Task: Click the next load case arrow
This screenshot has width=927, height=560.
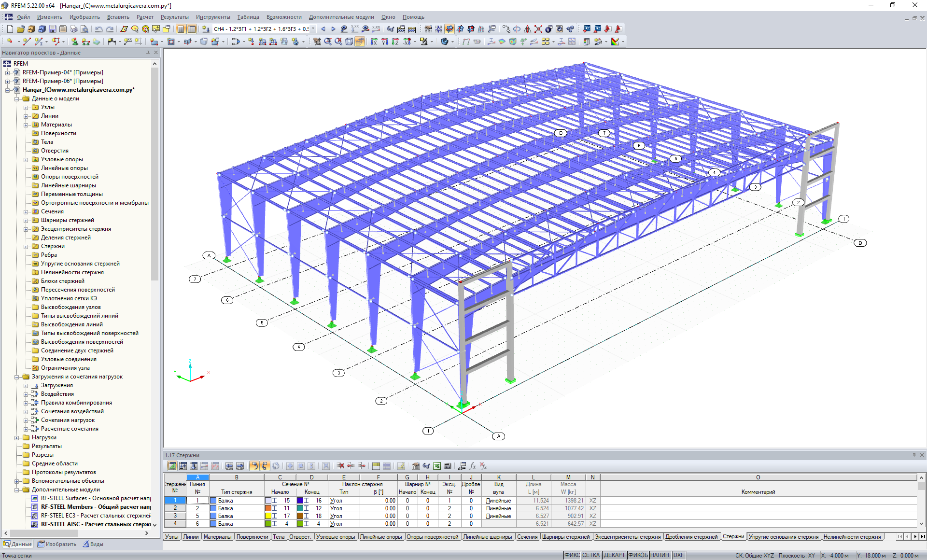Action: coord(333,29)
